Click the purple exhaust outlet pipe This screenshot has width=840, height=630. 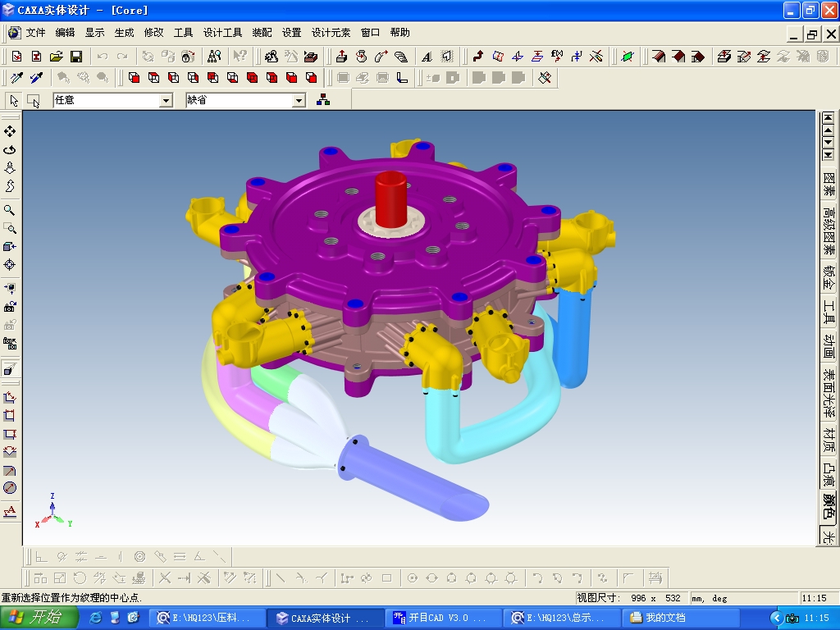point(413,478)
